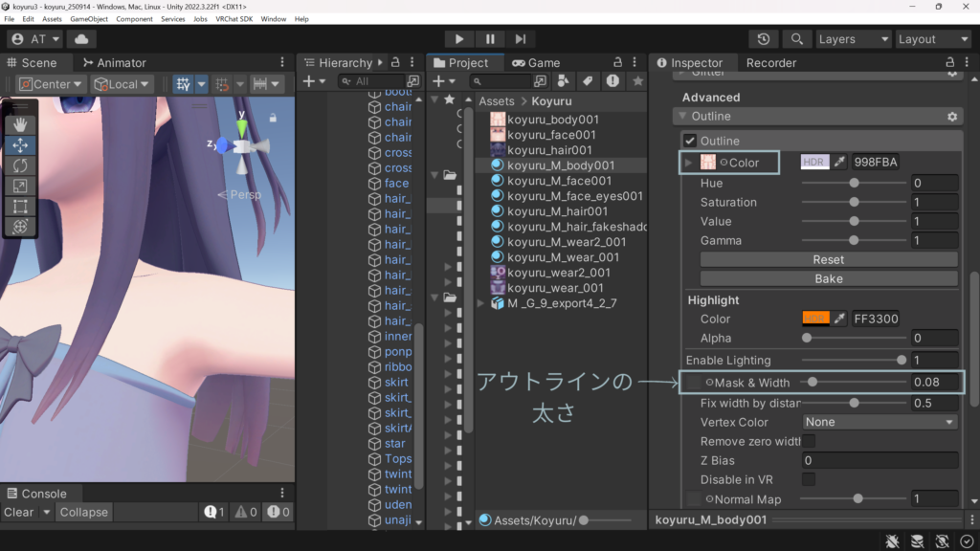Toggle scene grid visibility

183,84
